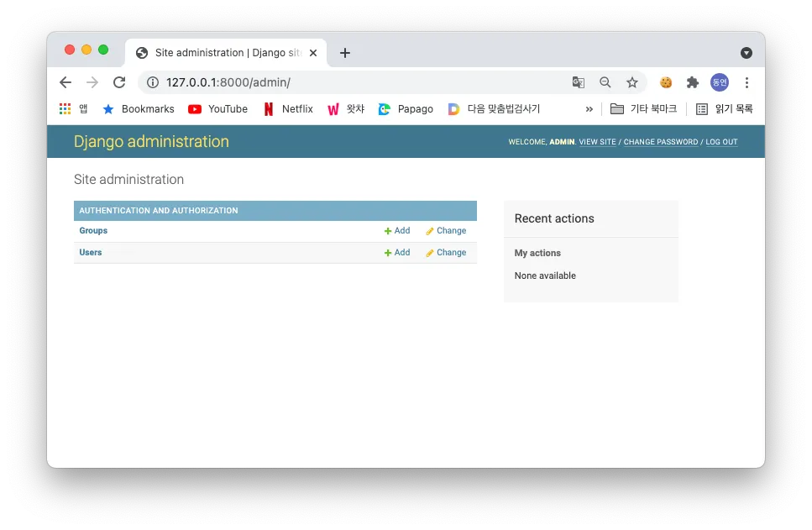Open the VIEW SITE link
Screen dimensions: 812x530
pos(597,142)
